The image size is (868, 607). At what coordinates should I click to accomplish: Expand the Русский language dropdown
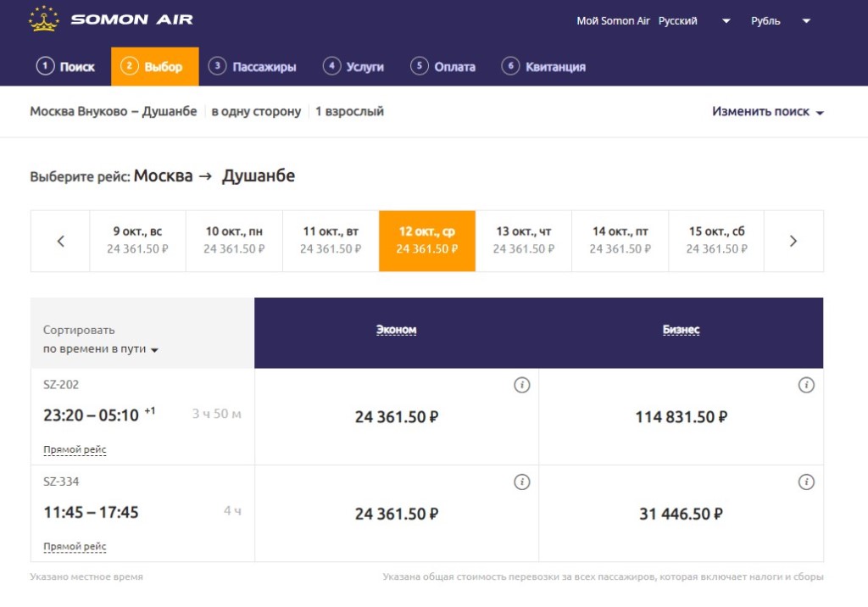point(694,21)
